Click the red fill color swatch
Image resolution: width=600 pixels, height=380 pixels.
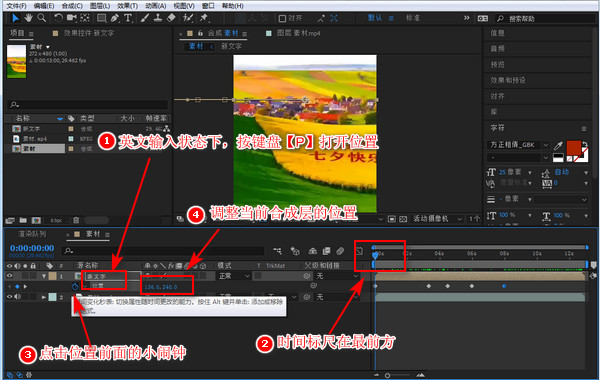pos(574,148)
